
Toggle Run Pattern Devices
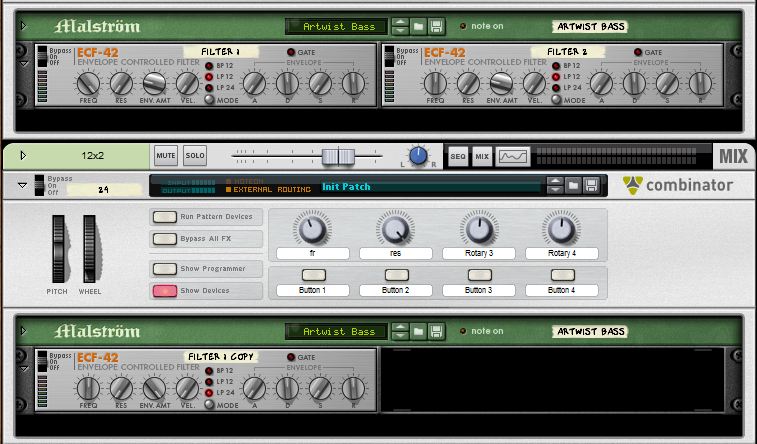(x=165, y=217)
